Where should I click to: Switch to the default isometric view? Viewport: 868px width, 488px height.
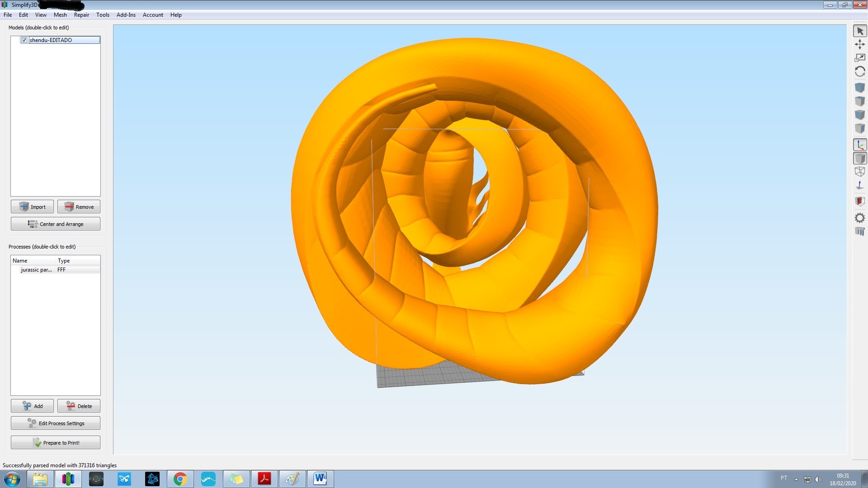(860, 88)
